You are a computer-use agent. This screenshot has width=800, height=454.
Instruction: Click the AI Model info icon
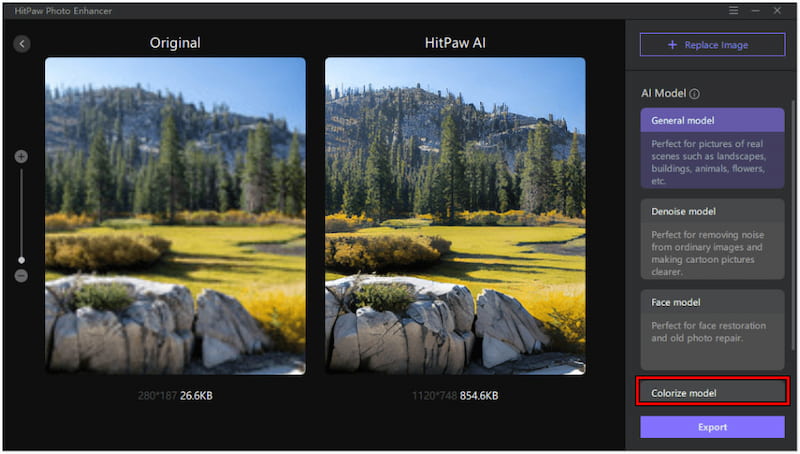coord(694,94)
